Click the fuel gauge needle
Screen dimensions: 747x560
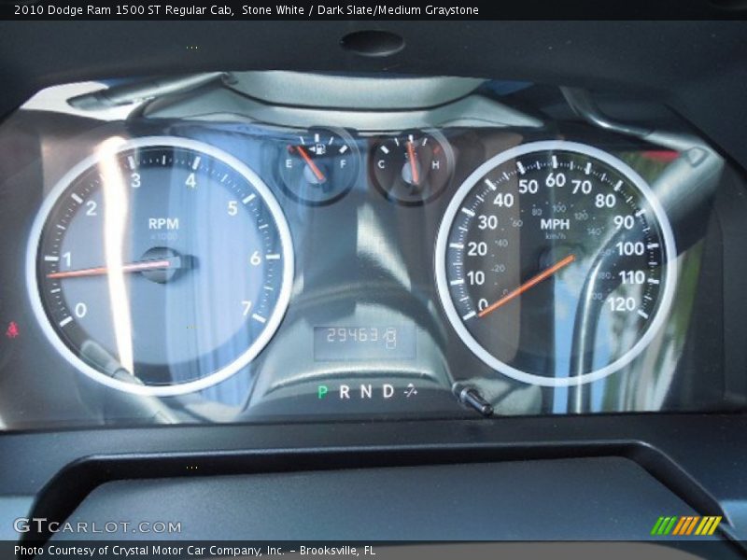coord(310,163)
